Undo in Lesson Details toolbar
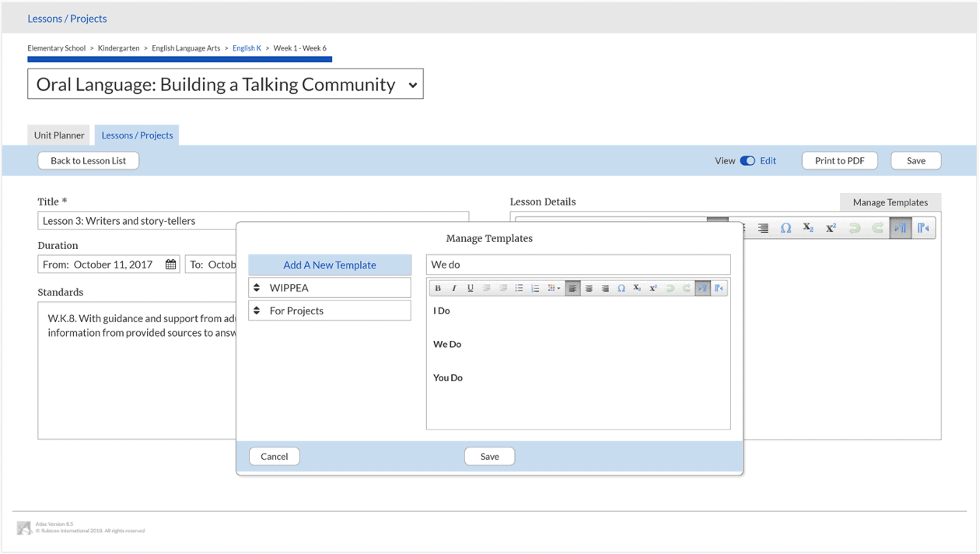The image size is (980, 554). click(854, 228)
